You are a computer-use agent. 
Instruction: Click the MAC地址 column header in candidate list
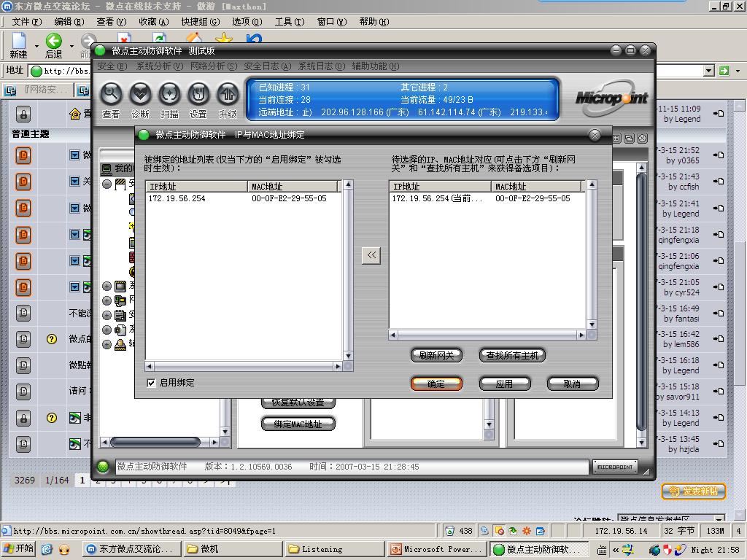tap(536, 186)
